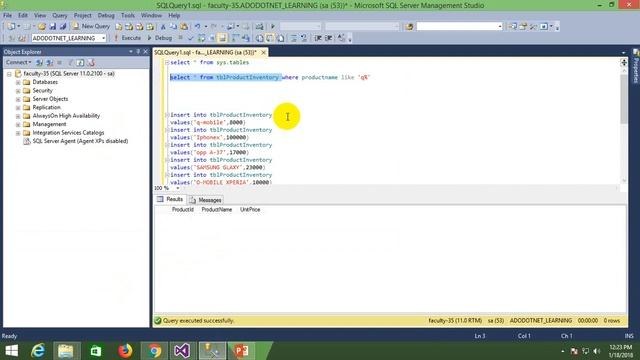Click the Results to Text icon

(x=260, y=38)
